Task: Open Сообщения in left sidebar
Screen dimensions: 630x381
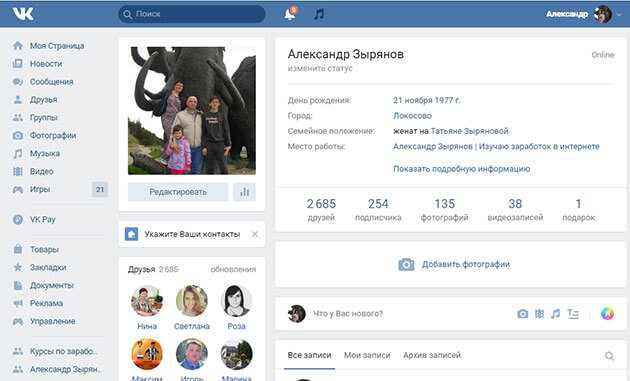Action: tap(51, 82)
